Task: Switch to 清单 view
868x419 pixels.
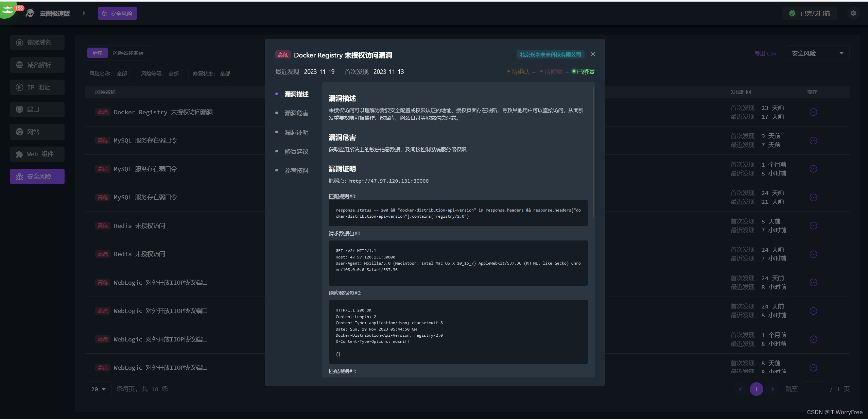Action: 98,53
